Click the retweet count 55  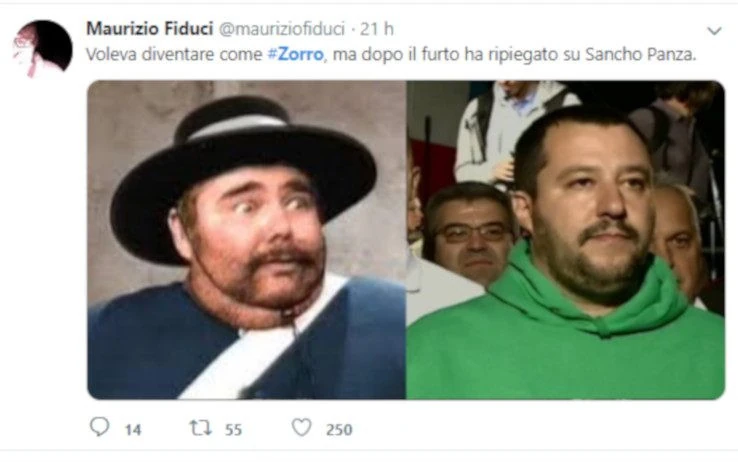pos(233,430)
